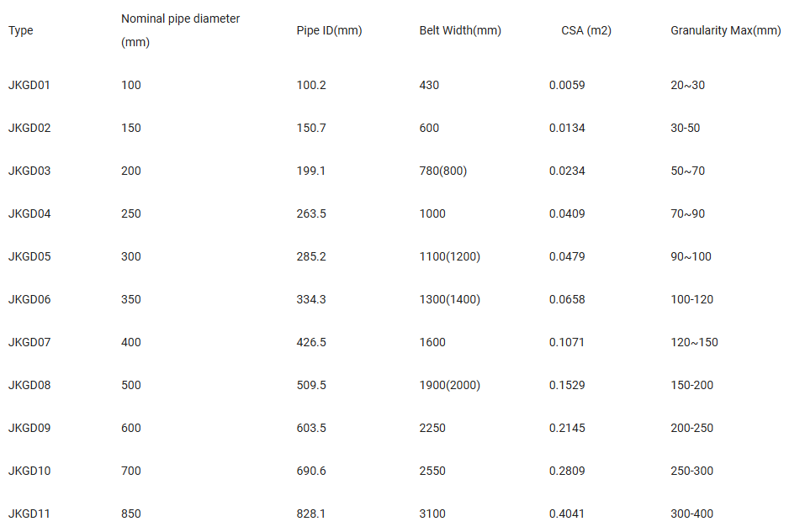Select the Nominal pipe diameter header

[180, 30]
